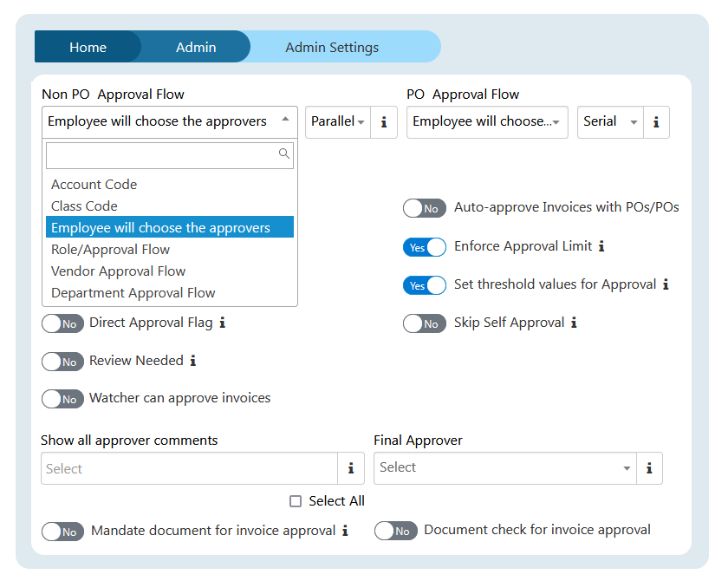Image resolution: width=728 pixels, height=581 pixels.
Task: Open the Parallel approval type dropdown
Action: click(x=337, y=122)
